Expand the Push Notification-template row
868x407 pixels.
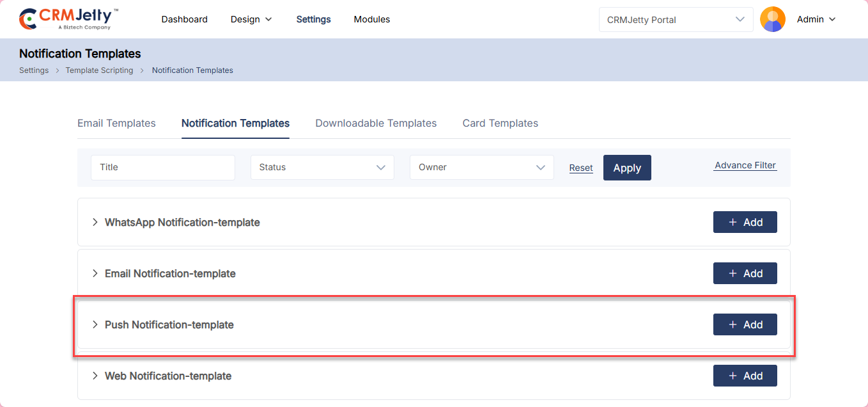[x=169, y=324]
